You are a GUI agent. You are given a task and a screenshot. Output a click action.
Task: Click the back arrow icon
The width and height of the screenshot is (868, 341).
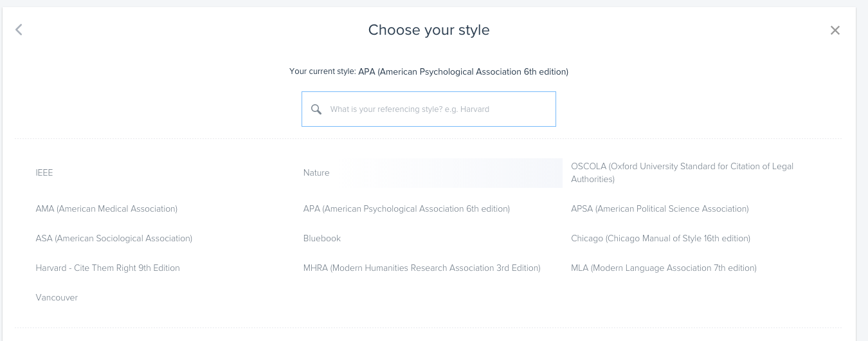pos(19,30)
